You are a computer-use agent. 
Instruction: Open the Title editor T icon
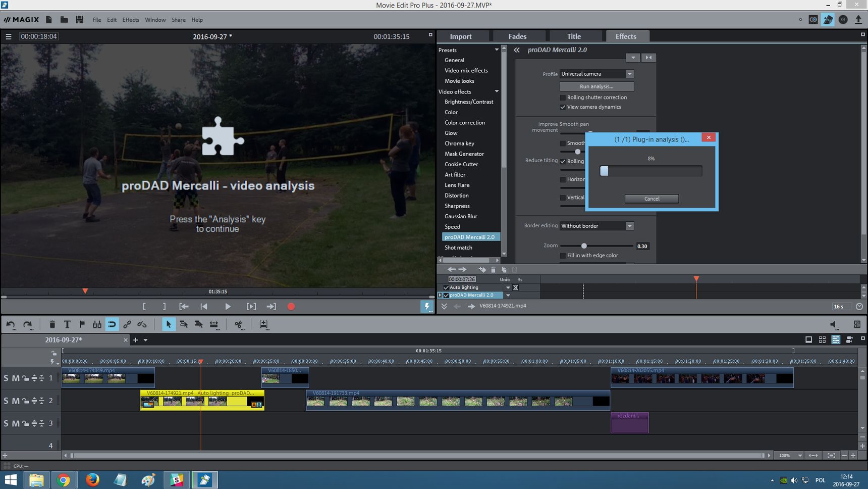pyautogui.click(x=67, y=324)
